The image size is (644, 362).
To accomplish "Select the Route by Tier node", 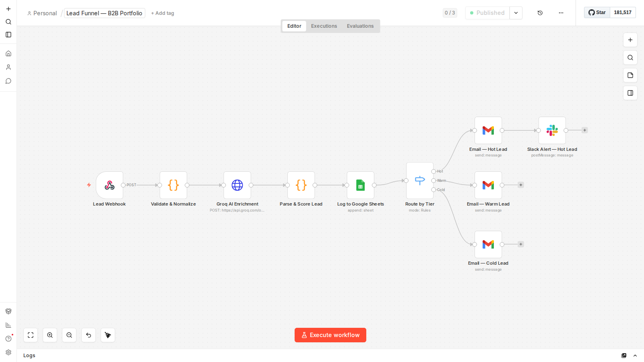I will 419,181.
